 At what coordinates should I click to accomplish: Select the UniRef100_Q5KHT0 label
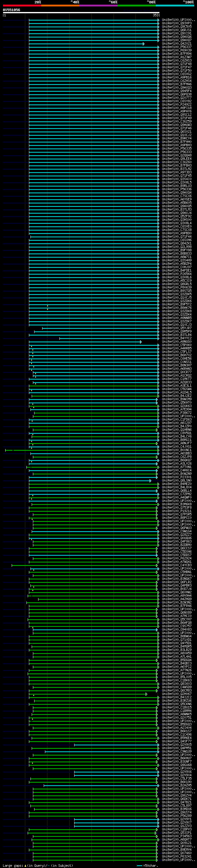(177, 403)
